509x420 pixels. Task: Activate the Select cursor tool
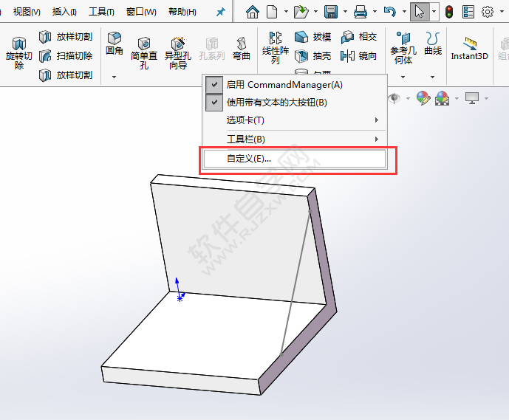click(x=420, y=12)
